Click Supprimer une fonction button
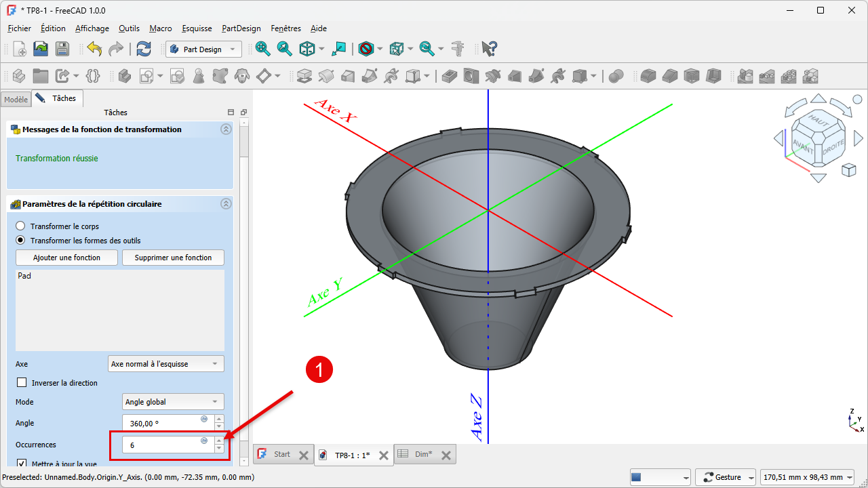The height and width of the screenshot is (488, 868). [x=173, y=258]
